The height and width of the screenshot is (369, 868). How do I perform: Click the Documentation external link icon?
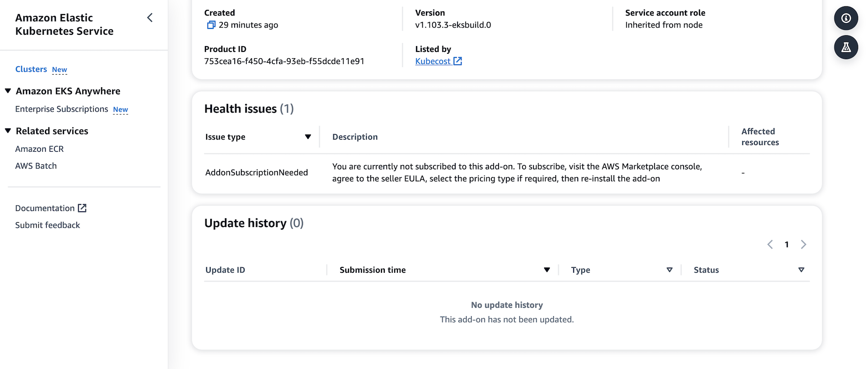pos(82,208)
